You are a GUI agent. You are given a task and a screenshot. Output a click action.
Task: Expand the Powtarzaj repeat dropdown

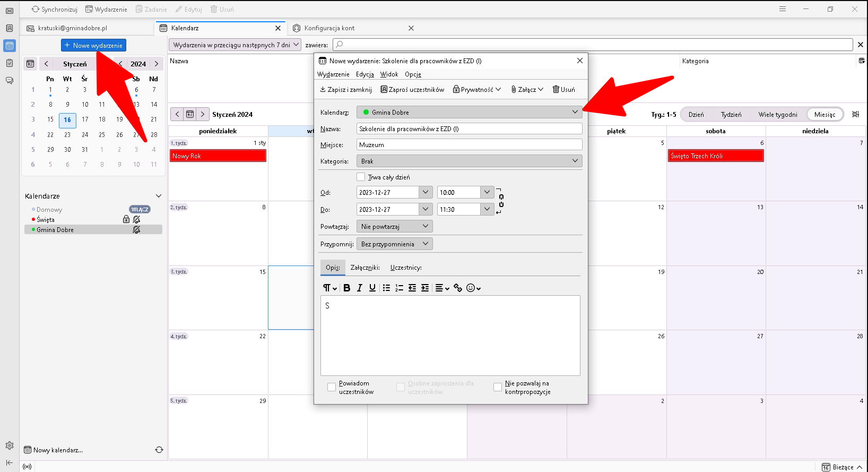point(394,227)
